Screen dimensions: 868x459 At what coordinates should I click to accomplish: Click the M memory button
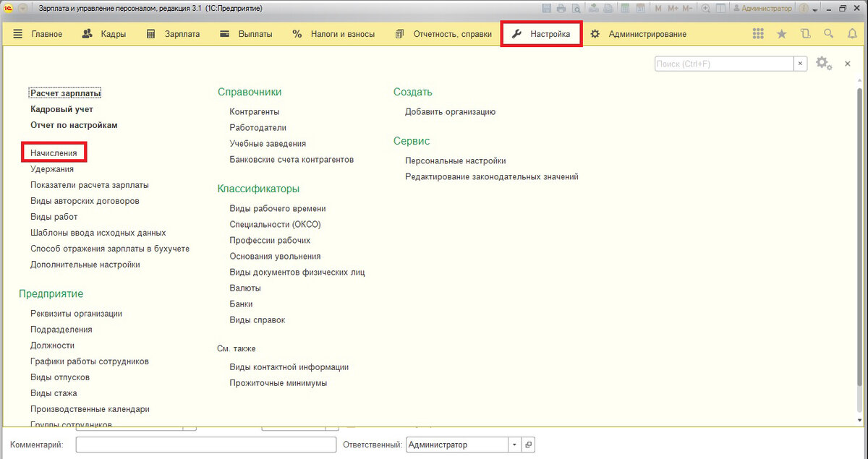click(658, 8)
